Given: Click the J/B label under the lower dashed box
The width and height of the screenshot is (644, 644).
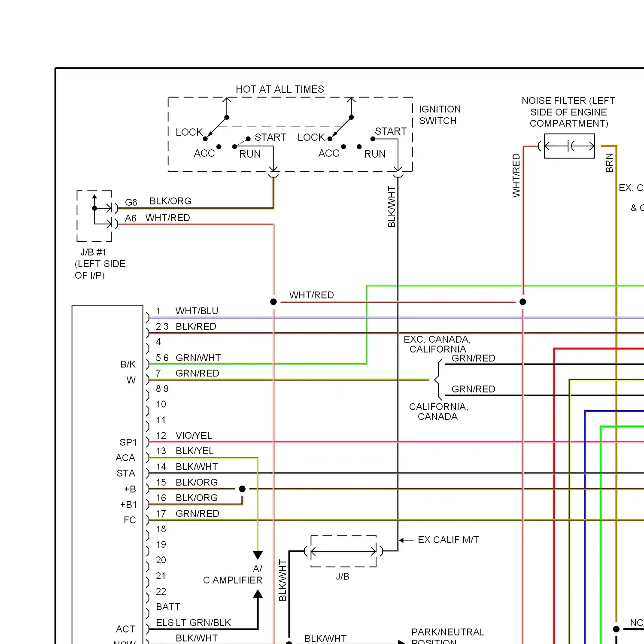Looking at the screenshot, I should pyautogui.click(x=343, y=576).
